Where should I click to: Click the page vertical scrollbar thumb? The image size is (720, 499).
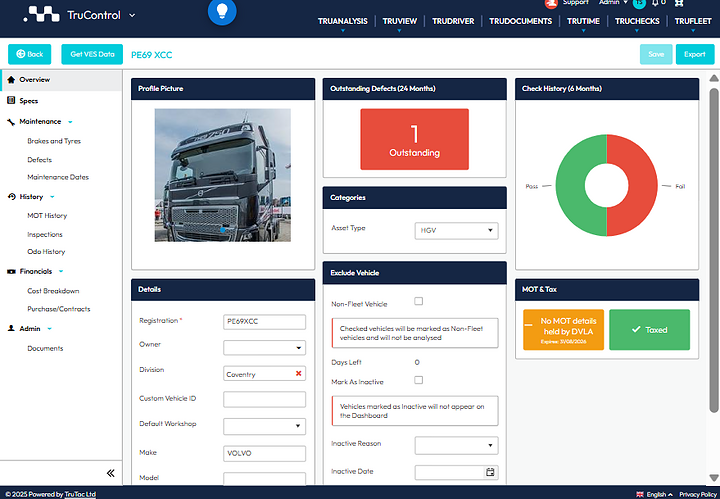(x=714, y=250)
